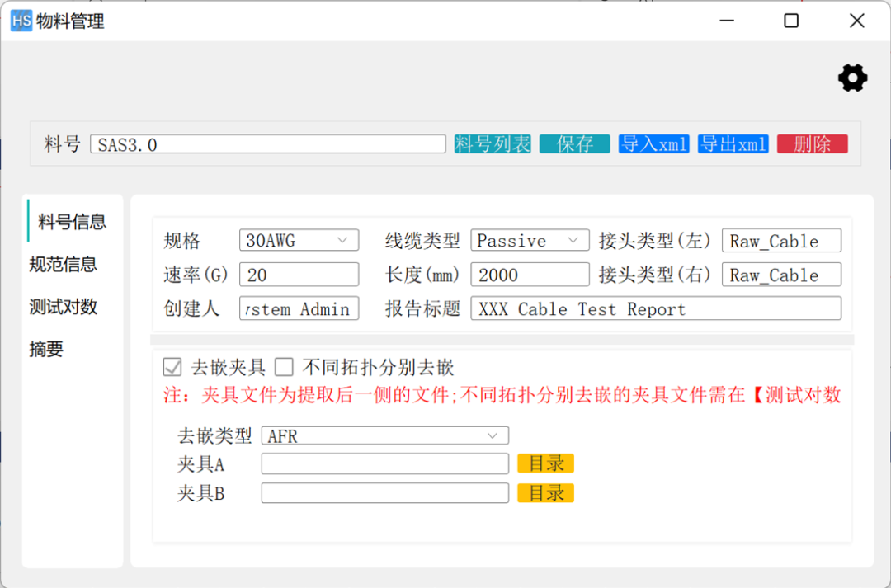
Task: Click the HS app logo icon
Action: [21, 21]
